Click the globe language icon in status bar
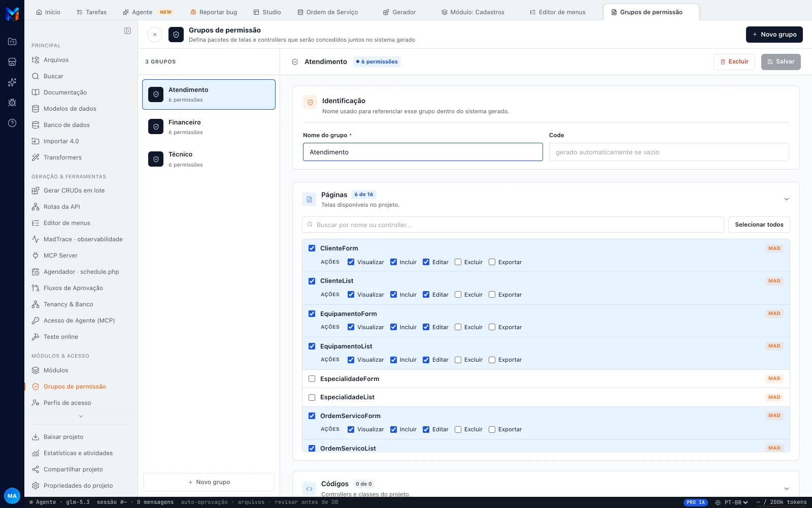812x508 pixels. pyautogui.click(x=718, y=502)
